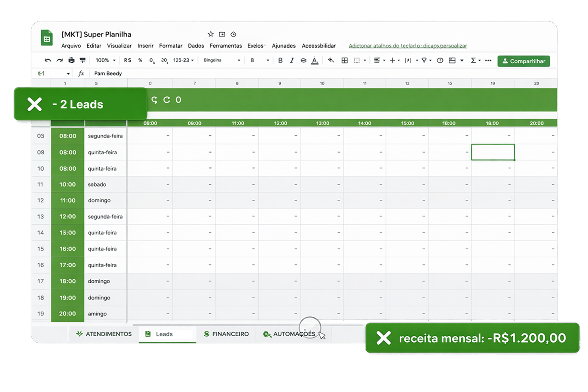The width and height of the screenshot is (588, 392).
Task: Switch to the FINANCEIRO sheet tab
Action: click(x=226, y=334)
